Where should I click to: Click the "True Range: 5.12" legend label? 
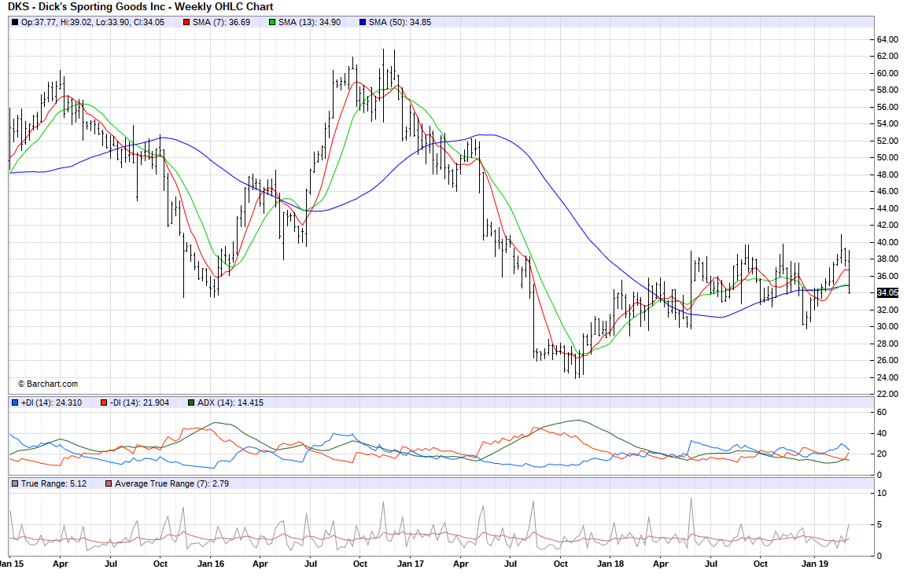click(x=53, y=484)
